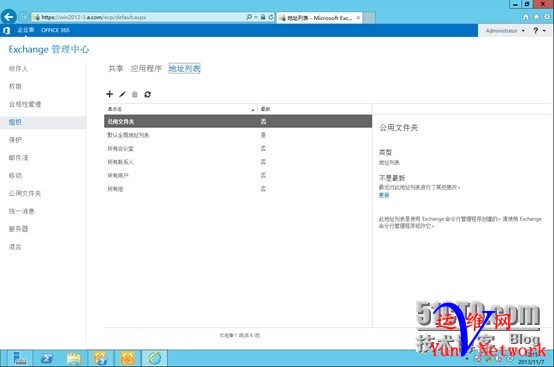
Task: Open the address bar search dropdown arrow
Action: coord(255,17)
